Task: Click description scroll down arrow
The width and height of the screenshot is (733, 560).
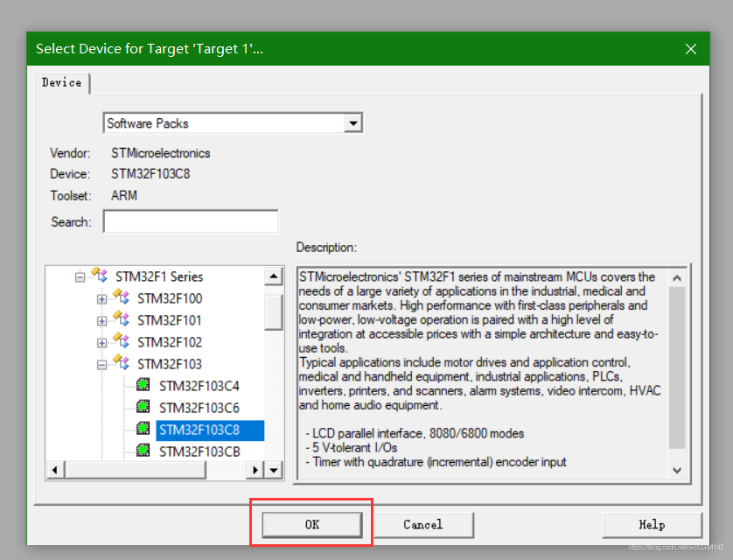Action: pos(677,470)
